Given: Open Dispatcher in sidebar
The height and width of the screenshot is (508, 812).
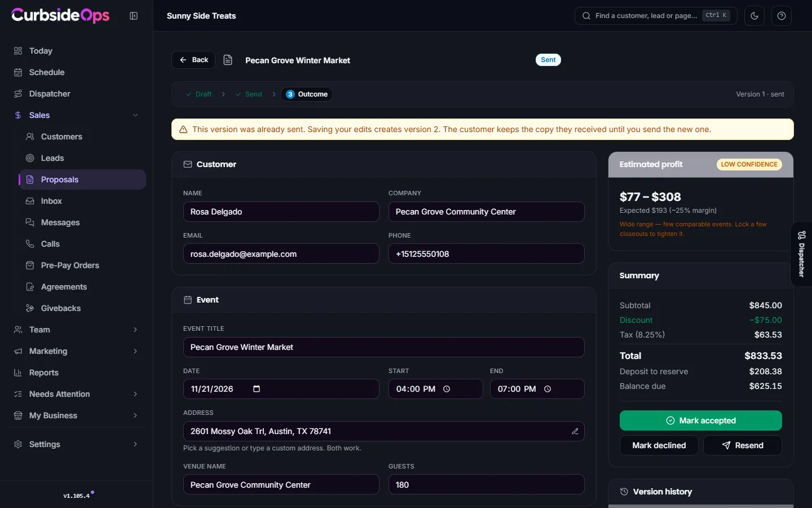Looking at the screenshot, I should pos(77,94).
